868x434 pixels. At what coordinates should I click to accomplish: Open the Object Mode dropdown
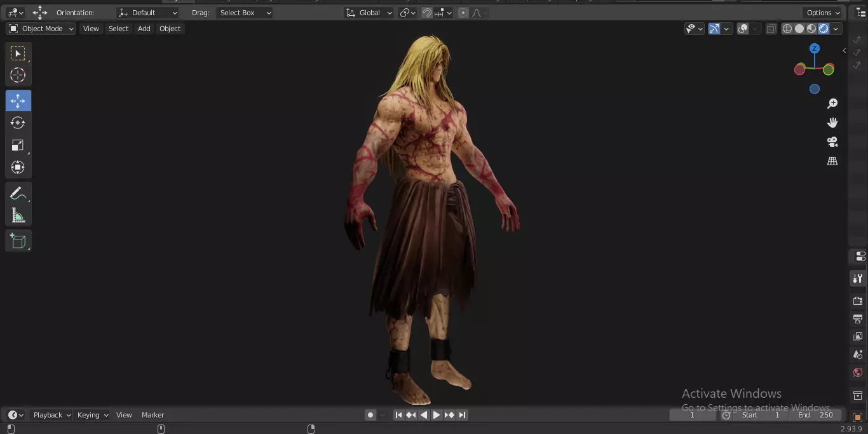coord(41,29)
